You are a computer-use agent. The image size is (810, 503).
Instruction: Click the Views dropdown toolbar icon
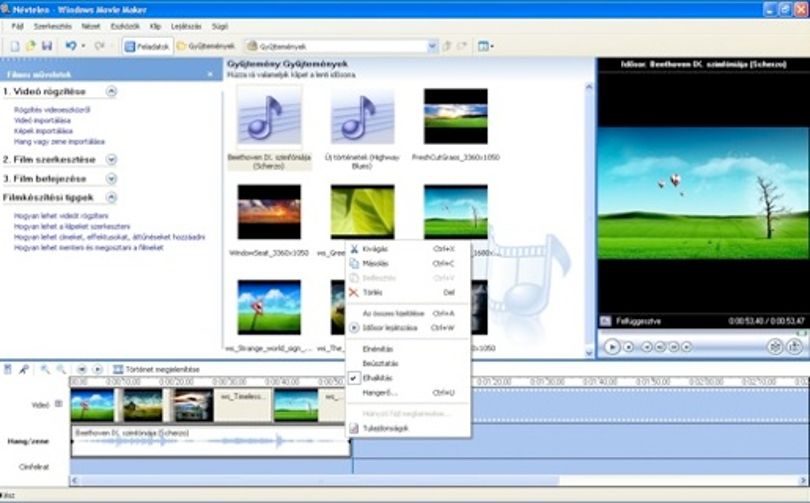tap(485, 46)
